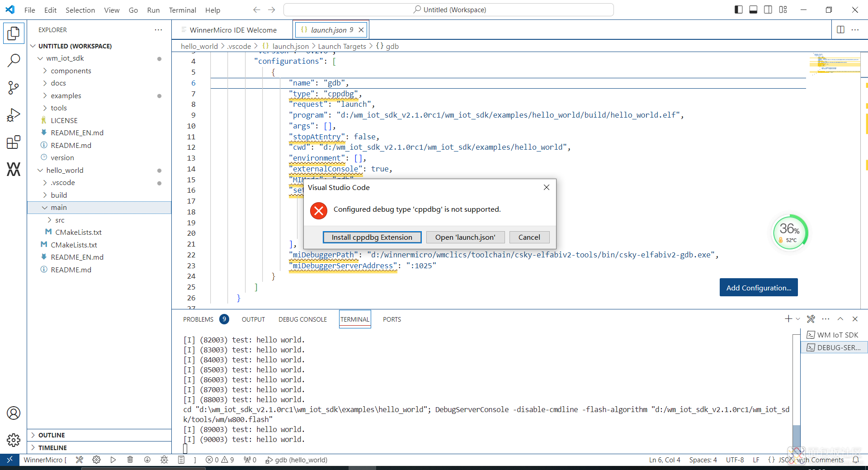The height and width of the screenshot is (470, 868).
Task: Toggle the secondary side bar
Action: pyautogui.click(x=768, y=9)
